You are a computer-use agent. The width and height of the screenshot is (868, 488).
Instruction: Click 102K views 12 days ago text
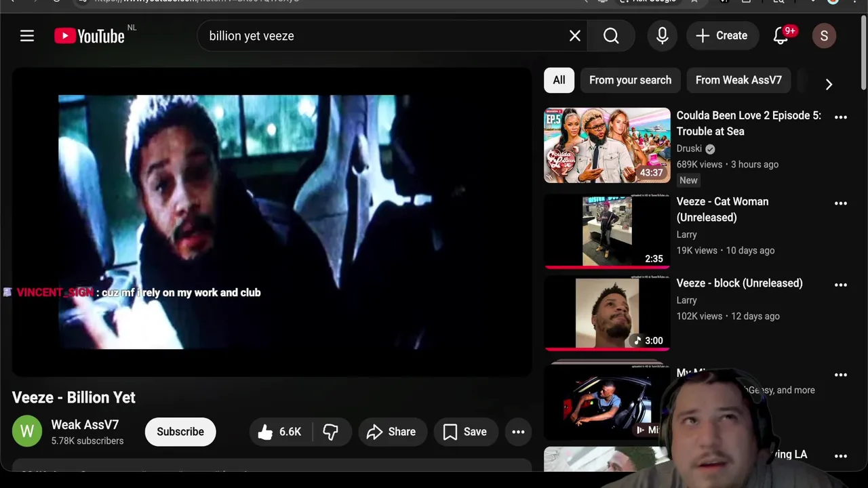(728, 317)
